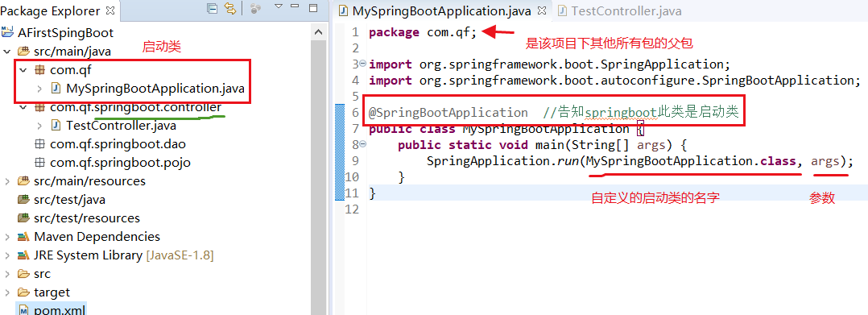Maximize the Package Explorer view
Image resolution: width=868 pixels, height=315 pixels.
point(312,8)
